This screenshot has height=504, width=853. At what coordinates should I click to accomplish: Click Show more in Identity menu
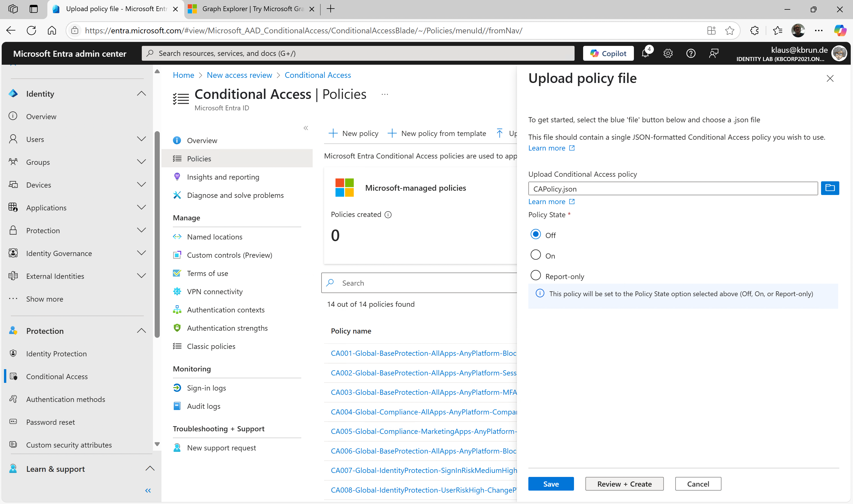pos(45,299)
